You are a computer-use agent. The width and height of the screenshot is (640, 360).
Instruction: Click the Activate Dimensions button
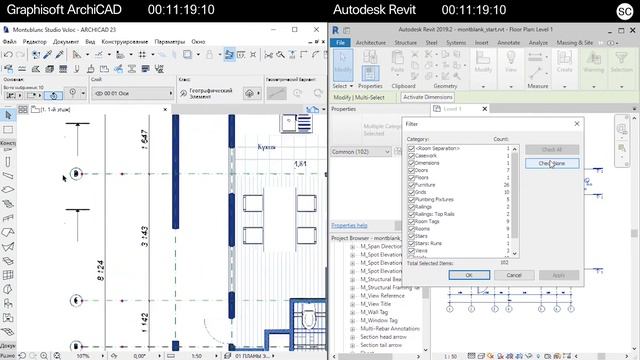tap(428, 97)
